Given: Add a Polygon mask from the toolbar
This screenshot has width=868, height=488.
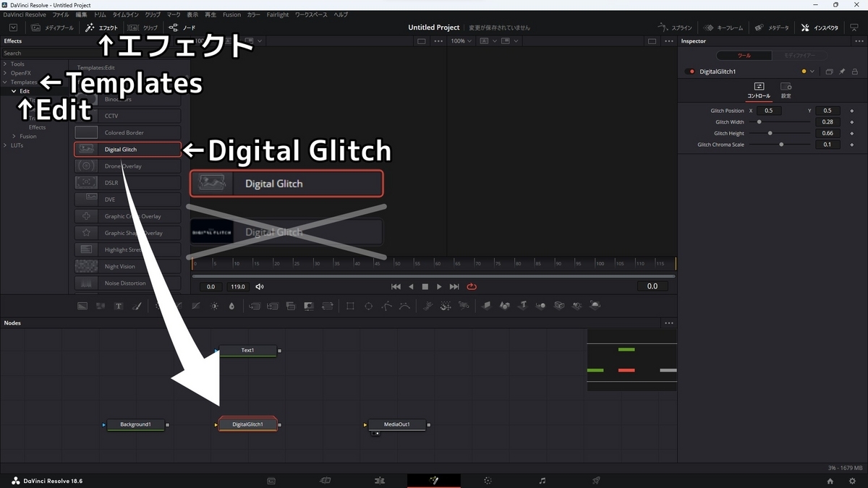Looking at the screenshot, I should tap(386, 305).
